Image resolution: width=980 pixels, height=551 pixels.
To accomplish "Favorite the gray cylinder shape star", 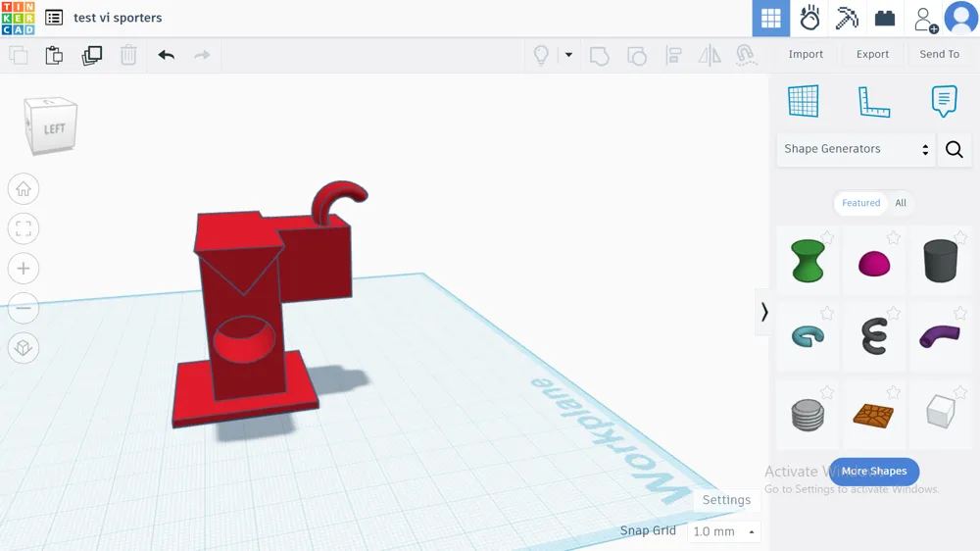I will pyautogui.click(x=960, y=236).
